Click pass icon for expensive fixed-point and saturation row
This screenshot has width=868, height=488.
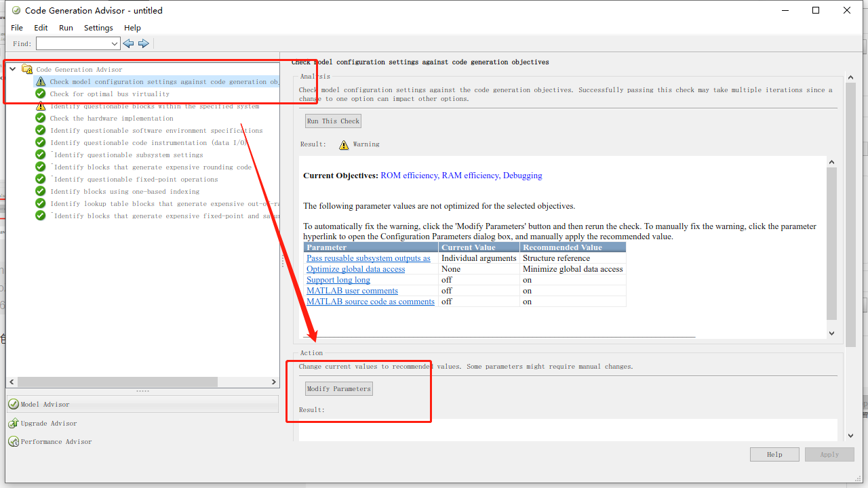point(41,216)
